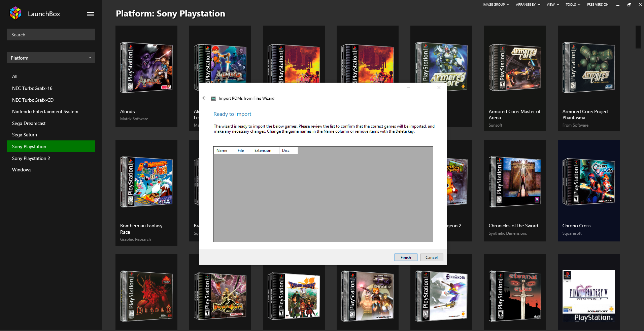Select Nintendo Entertainment System platform
Image resolution: width=644 pixels, height=331 pixels.
tap(51, 111)
